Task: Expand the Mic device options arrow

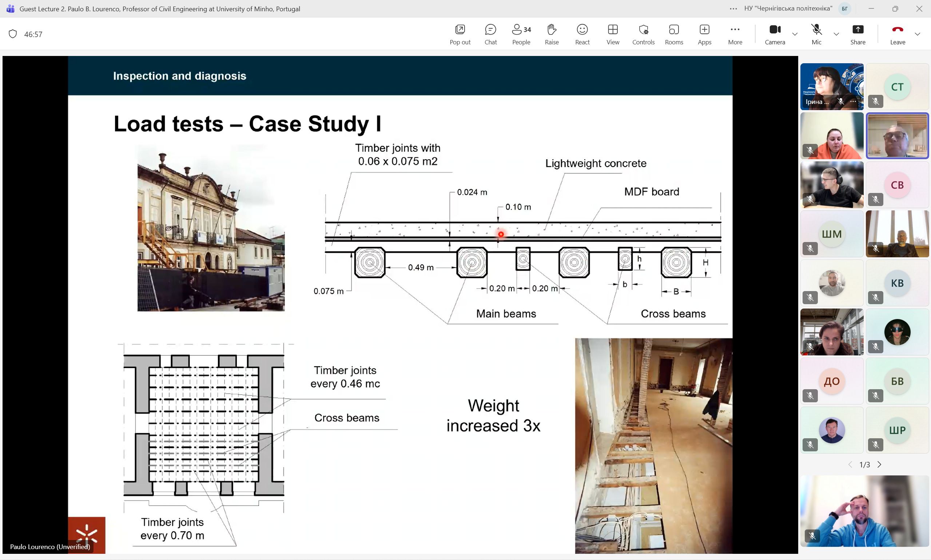Action: click(836, 34)
